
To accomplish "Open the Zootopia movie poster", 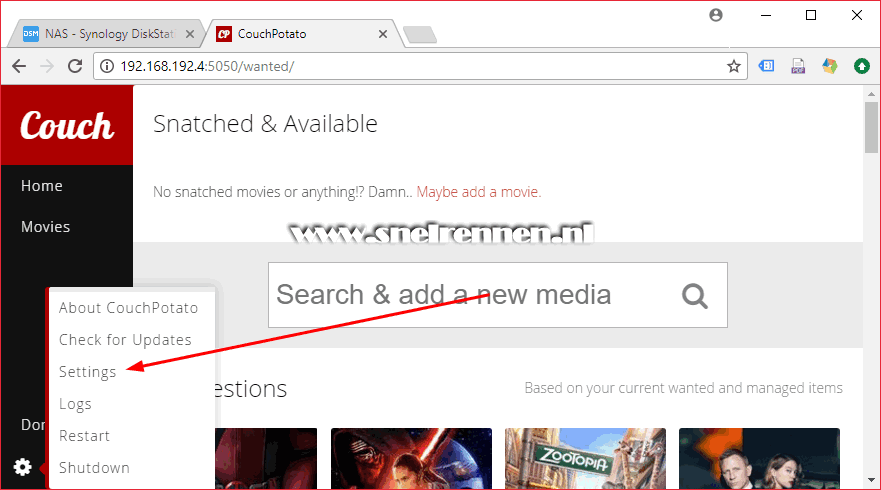I will pyautogui.click(x=585, y=459).
